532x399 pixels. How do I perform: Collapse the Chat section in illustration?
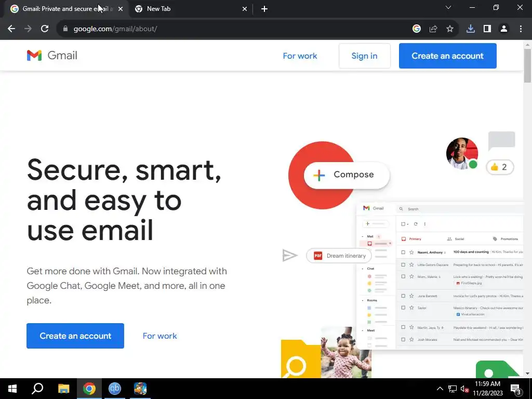[x=362, y=269]
